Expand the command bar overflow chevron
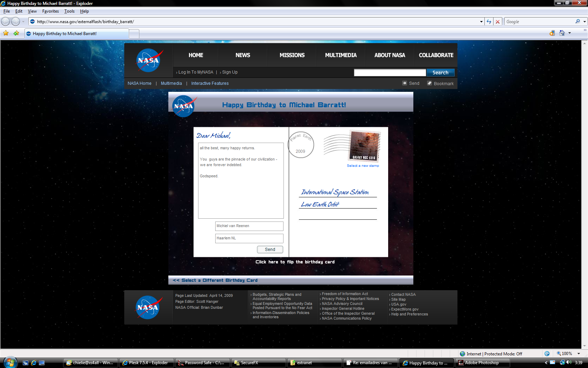The height and width of the screenshot is (368, 588). (x=585, y=30)
